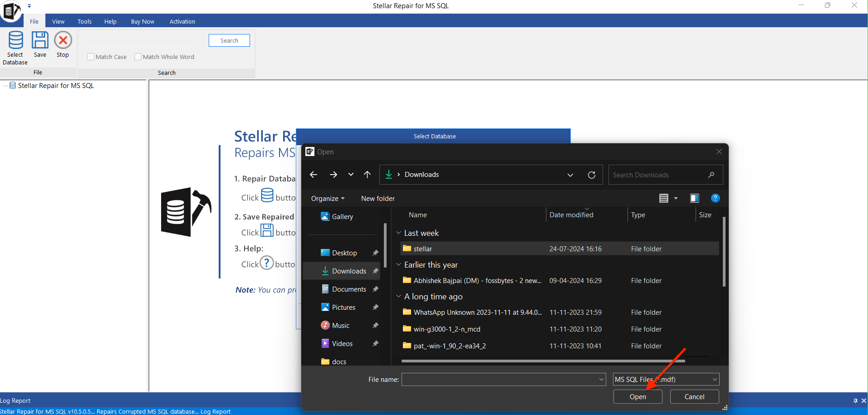Open the Organize dropdown menu

[x=327, y=198]
